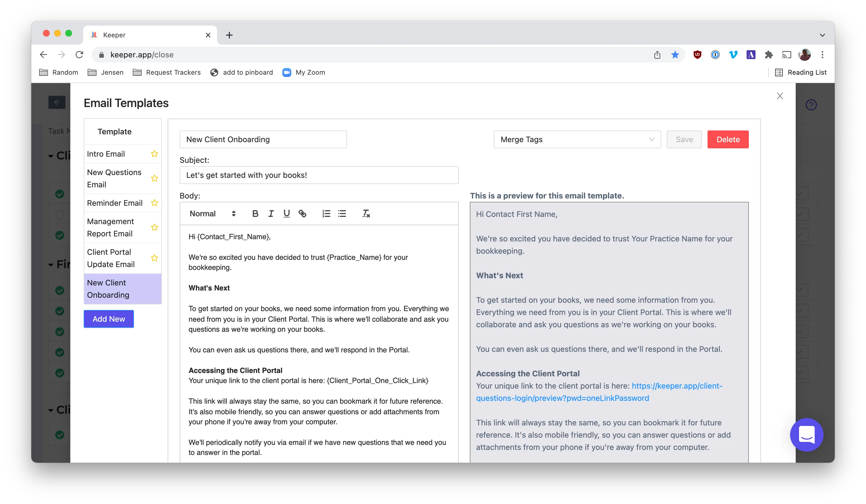Click the Cast media icon
Screen dimensions: 866x504
pyautogui.click(x=786, y=55)
